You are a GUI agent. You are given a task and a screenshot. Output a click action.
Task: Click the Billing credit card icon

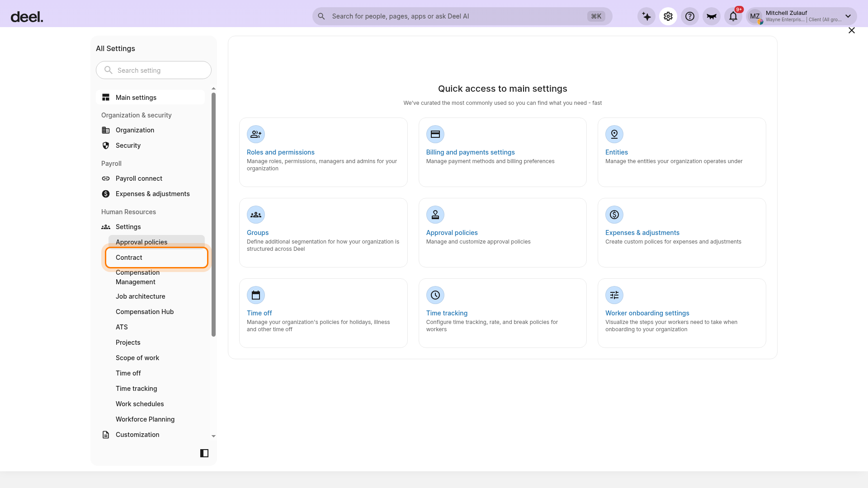tap(435, 134)
